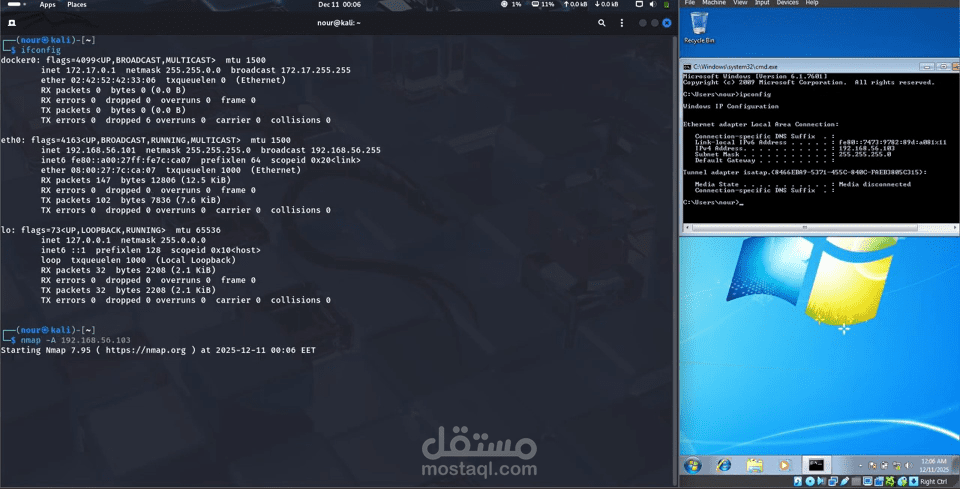The height and width of the screenshot is (489, 960).
Task: Click the Show desktop button on Windows taskbar
Action: point(956,465)
